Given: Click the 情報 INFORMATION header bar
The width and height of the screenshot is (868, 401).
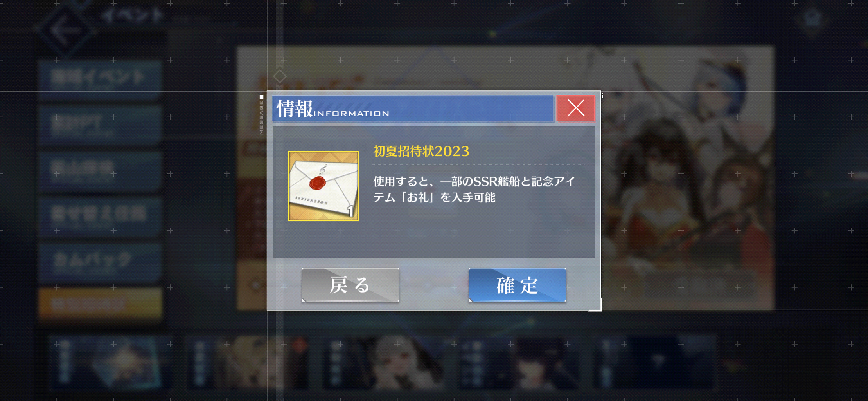Looking at the screenshot, I should click(413, 108).
